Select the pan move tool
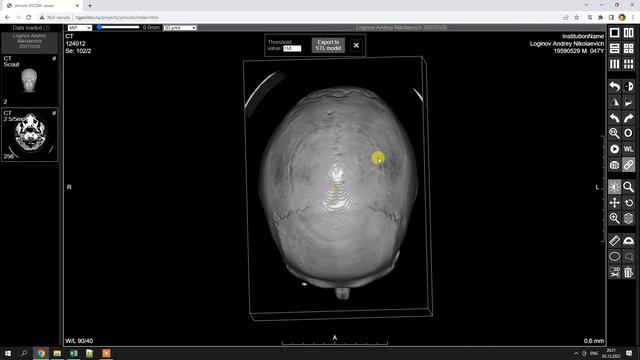640x360 pixels. 614,202
